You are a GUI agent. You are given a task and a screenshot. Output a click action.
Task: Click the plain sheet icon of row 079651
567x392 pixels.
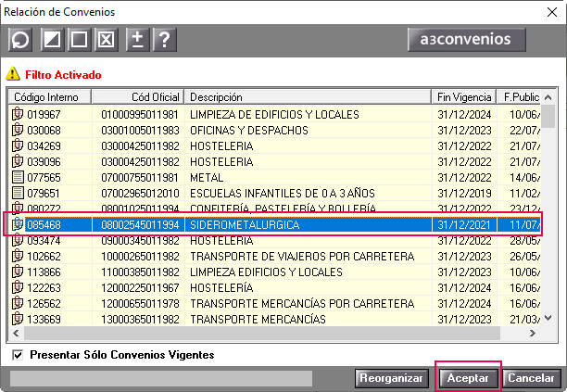pos(18,193)
